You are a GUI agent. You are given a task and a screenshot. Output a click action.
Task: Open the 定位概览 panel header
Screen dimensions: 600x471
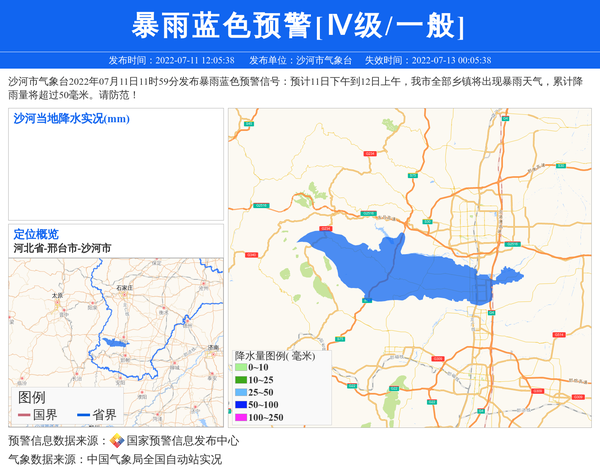[x=36, y=233]
